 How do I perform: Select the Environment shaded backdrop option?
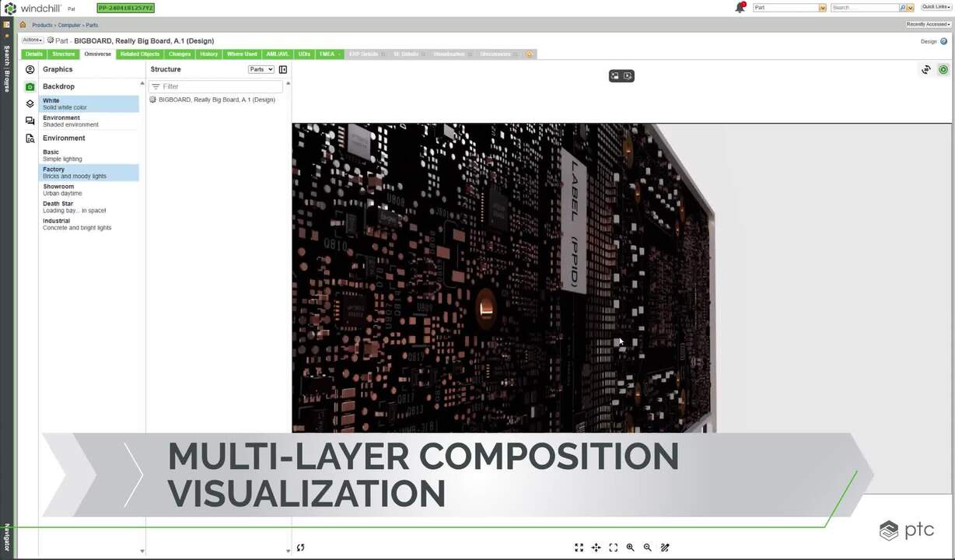tap(89, 121)
